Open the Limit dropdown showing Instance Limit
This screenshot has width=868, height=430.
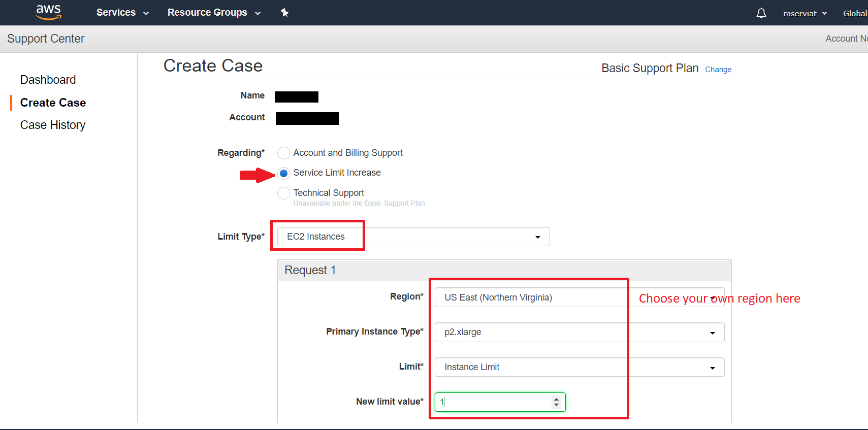pyautogui.click(x=579, y=367)
